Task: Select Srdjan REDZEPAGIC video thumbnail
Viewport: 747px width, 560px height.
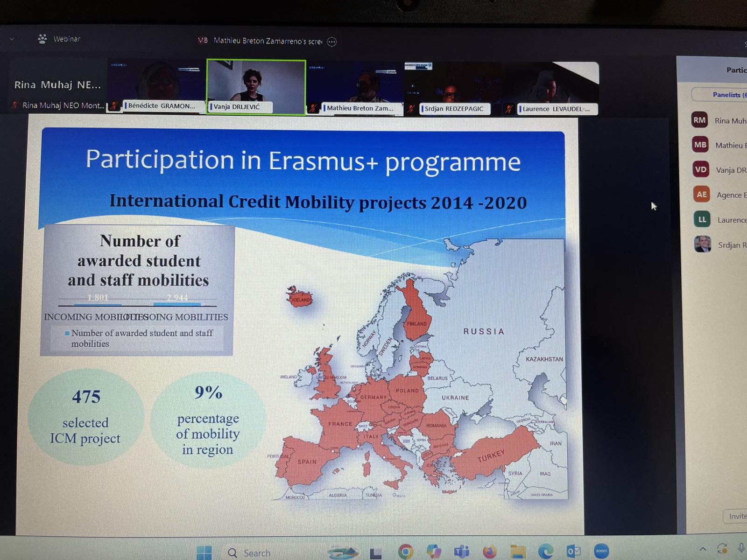Action: click(x=452, y=88)
